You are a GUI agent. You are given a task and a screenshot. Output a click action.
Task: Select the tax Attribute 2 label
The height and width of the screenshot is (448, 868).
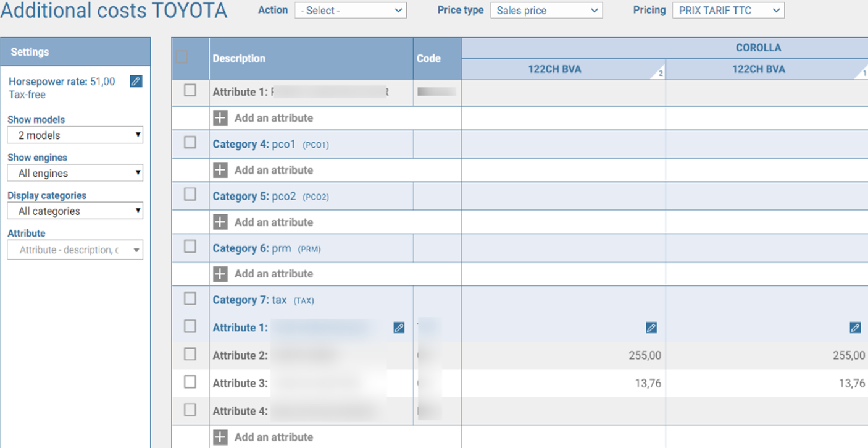pos(240,355)
